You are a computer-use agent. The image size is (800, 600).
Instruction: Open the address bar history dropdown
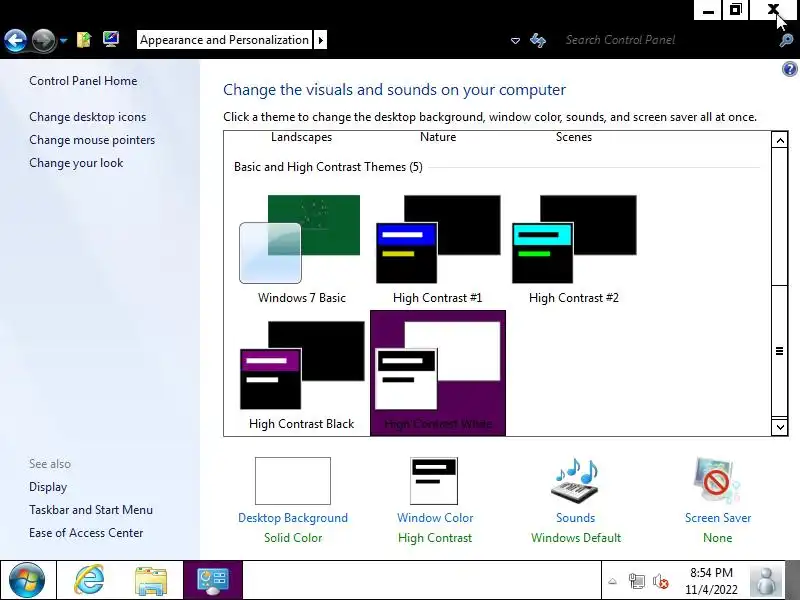click(x=515, y=40)
